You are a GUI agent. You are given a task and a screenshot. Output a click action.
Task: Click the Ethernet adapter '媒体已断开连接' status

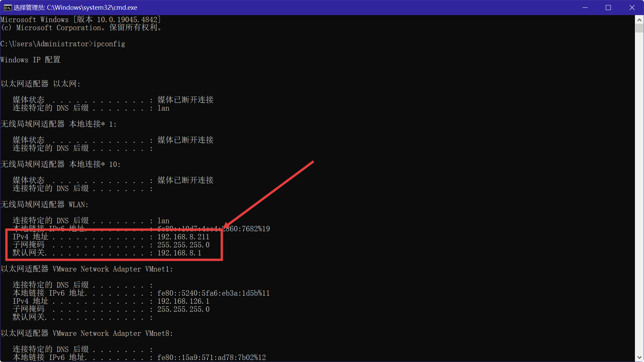185,100
